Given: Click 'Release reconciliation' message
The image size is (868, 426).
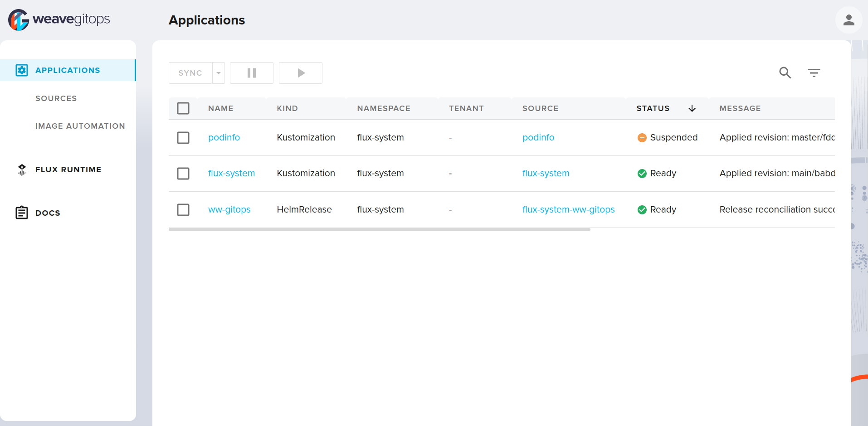Looking at the screenshot, I should [x=777, y=209].
